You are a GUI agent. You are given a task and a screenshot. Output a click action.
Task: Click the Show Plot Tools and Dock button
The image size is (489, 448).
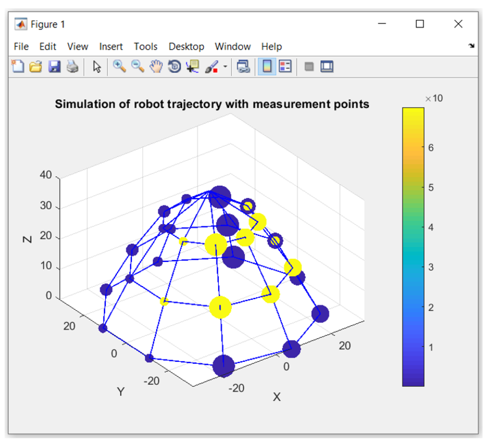(327, 66)
